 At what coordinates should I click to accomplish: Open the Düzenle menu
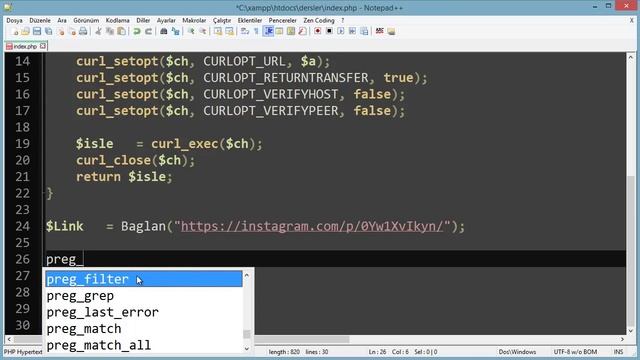click(40, 20)
